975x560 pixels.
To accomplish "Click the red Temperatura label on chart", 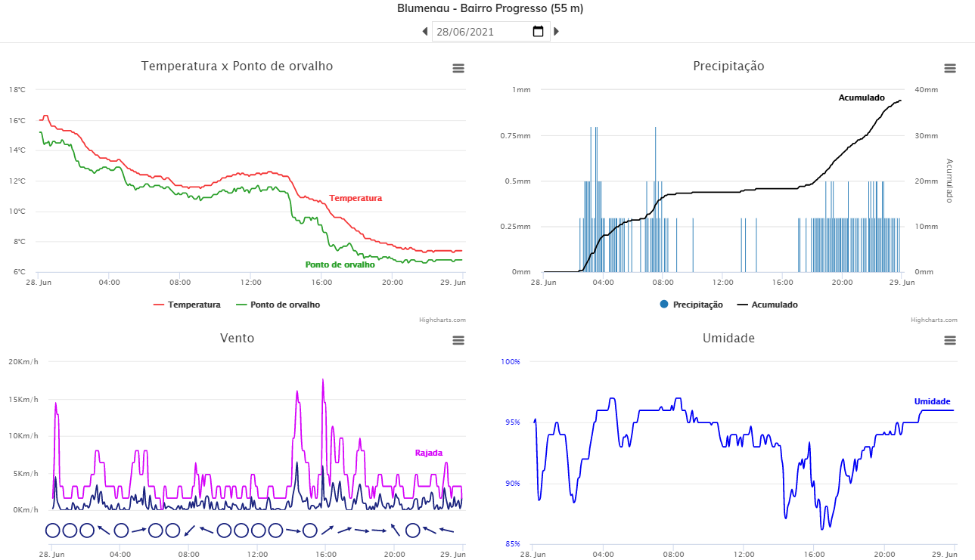I will pyautogui.click(x=356, y=198).
